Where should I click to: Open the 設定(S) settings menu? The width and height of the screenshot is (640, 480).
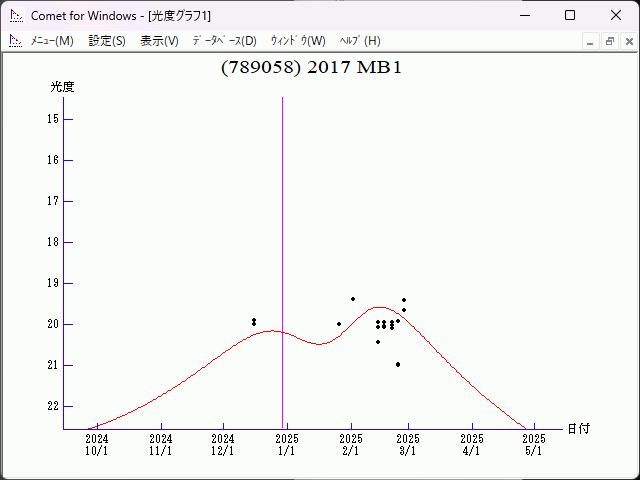(x=107, y=41)
